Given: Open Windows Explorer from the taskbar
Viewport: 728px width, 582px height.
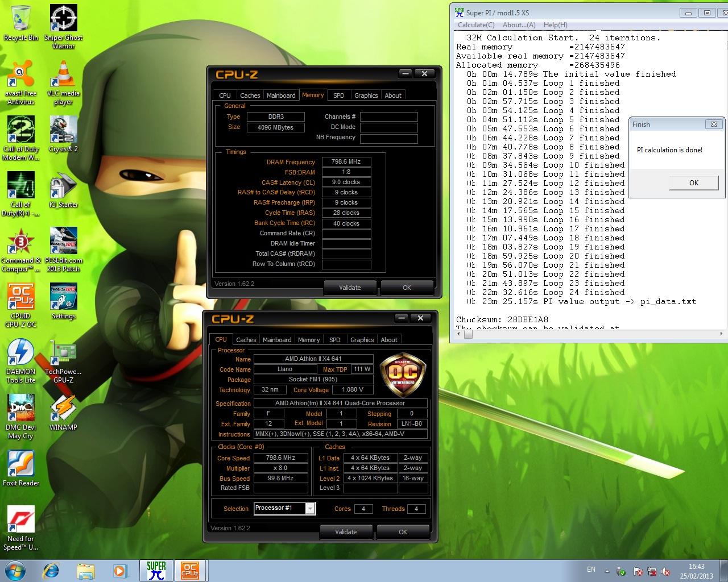Looking at the screenshot, I should click(x=86, y=571).
